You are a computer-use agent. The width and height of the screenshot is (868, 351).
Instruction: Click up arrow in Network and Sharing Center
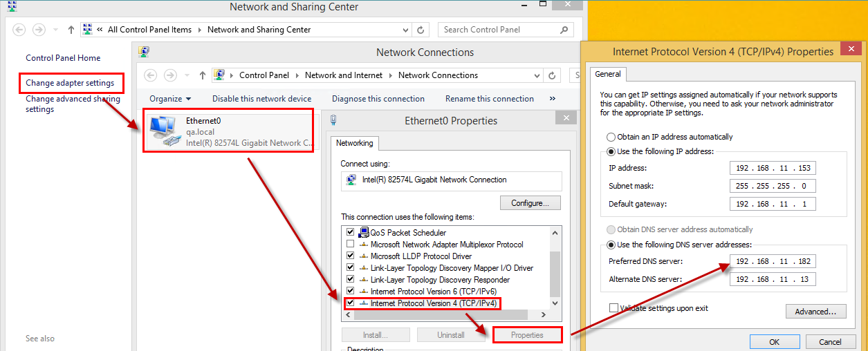(71, 30)
